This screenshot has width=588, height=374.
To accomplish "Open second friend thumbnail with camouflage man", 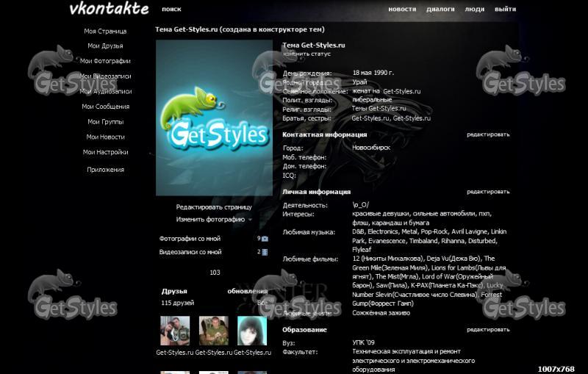I will tap(213, 331).
